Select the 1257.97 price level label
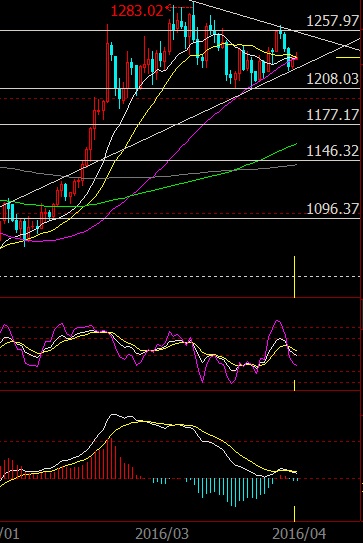The height and width of the screenshot is (543, 363). pos(333,21)
